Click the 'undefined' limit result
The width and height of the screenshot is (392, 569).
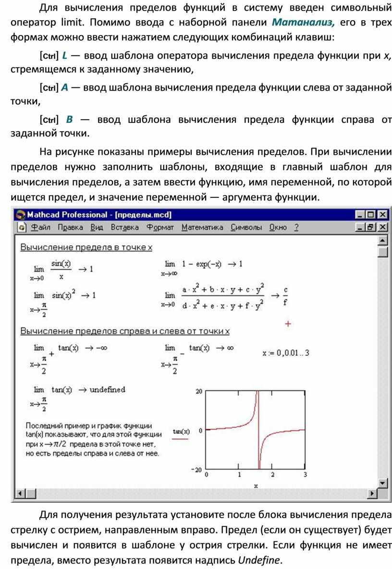[108, 389]
